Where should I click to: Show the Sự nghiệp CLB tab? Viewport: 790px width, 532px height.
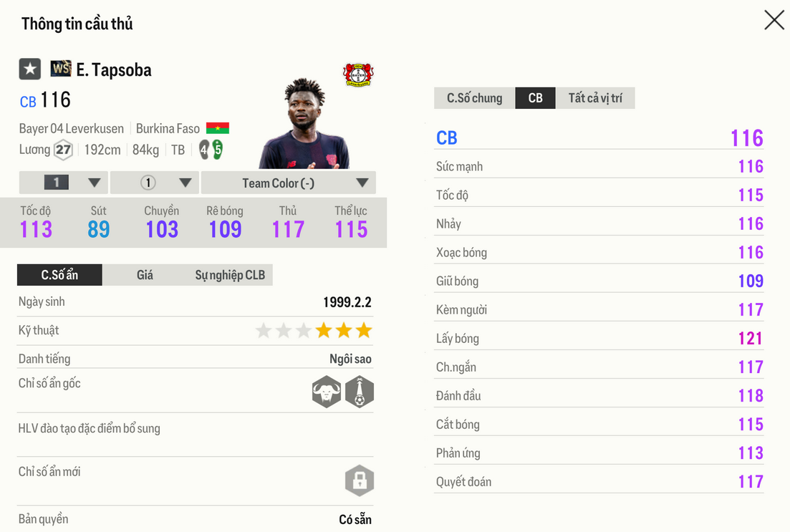[230, 275]
